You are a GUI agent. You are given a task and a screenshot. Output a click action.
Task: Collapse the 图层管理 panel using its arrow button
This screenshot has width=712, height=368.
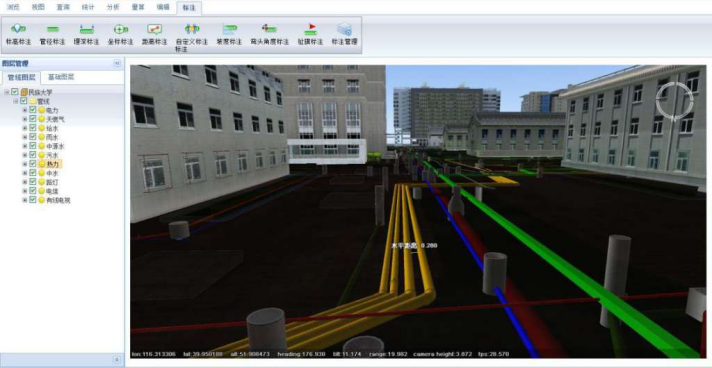pos(117,64)
